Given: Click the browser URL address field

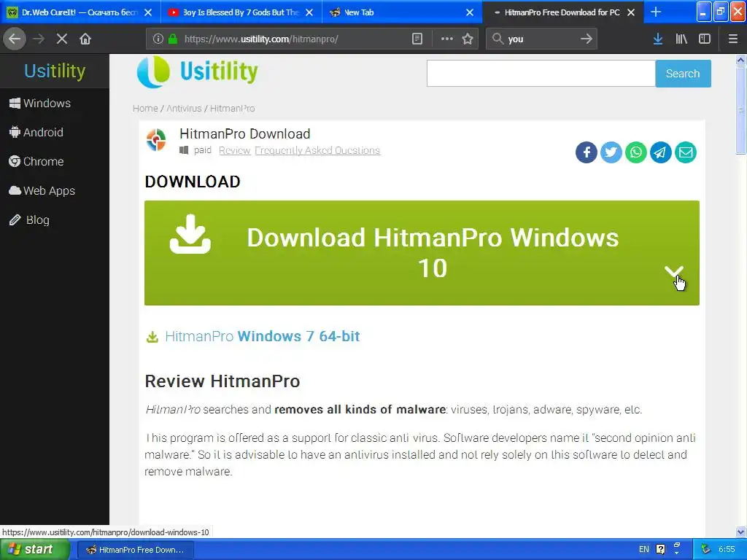Looking at the screenshot, I should (x=295, y=39).
